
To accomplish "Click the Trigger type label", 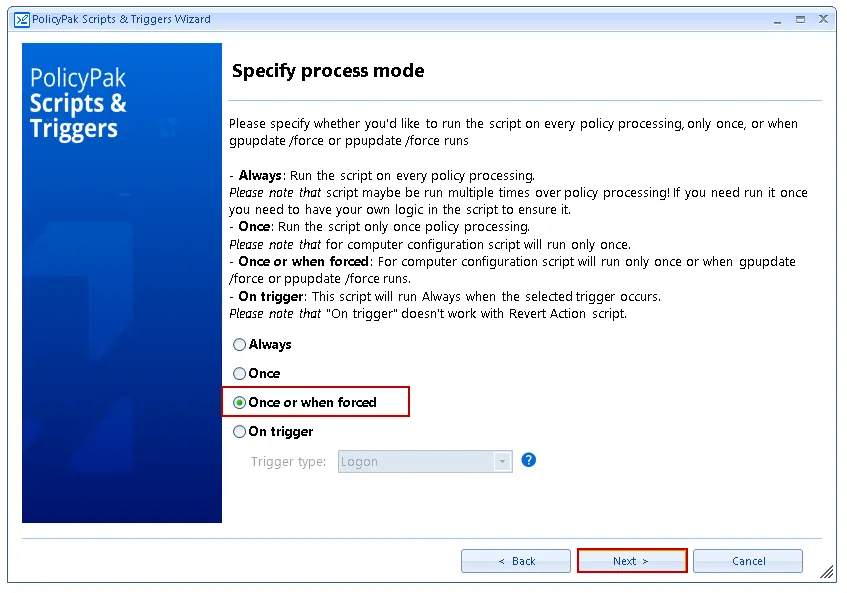I will coord(288,462).
